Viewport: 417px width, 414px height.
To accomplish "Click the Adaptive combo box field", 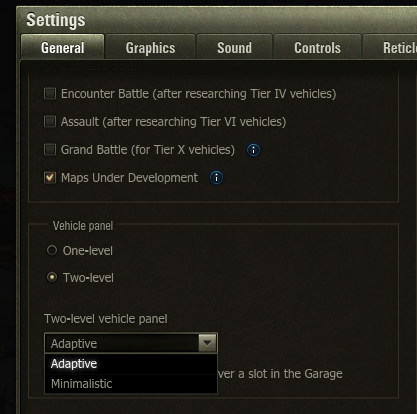I will coord(131,343).
